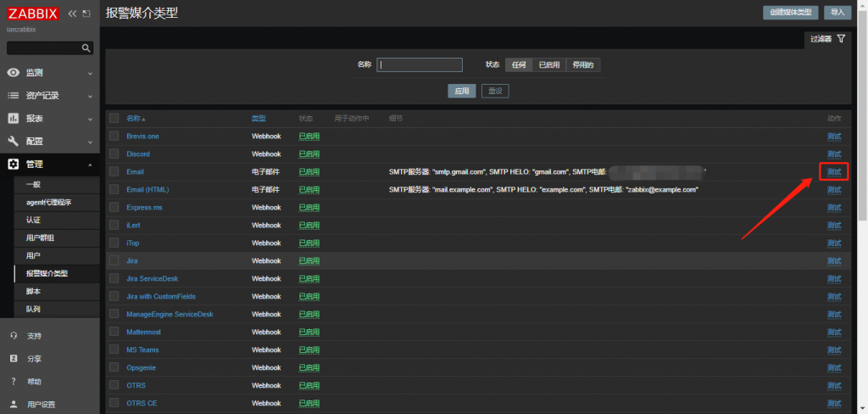Click 创建媒体类型 button
This screenshot has height=414, width=868.
pos(791,13)
